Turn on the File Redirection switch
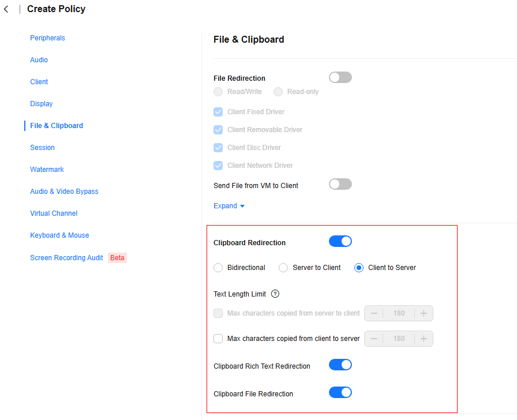 tap(340, 77)
